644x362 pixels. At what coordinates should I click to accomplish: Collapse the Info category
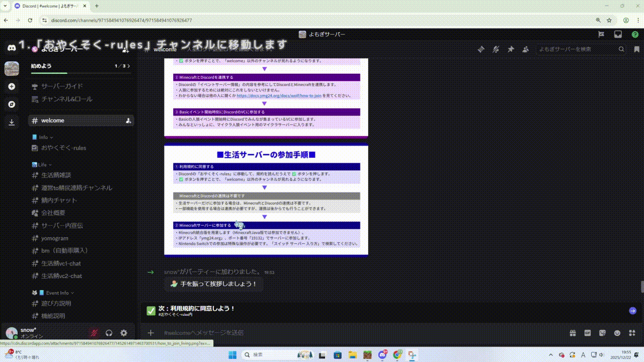pyautogui.click(x=42, y=137)
